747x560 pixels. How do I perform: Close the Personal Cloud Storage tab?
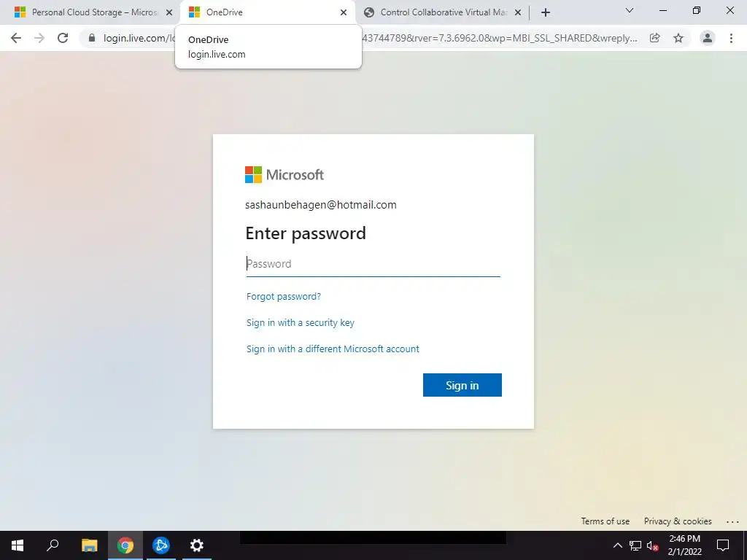coord(169,12)
